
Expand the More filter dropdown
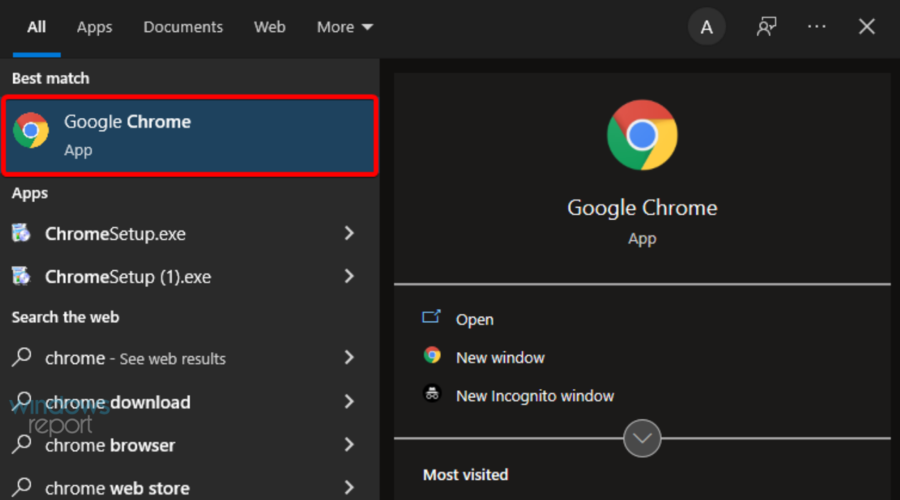[x=344, y=27]
